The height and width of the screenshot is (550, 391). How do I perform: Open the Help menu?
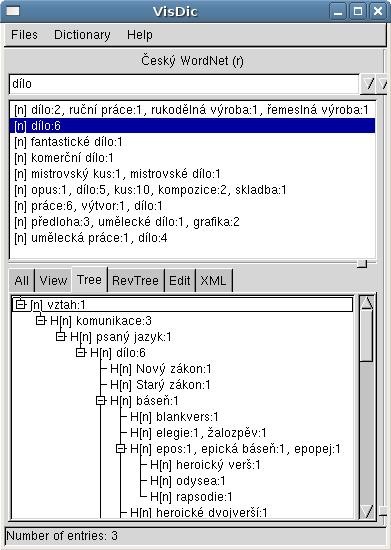pyautogui.click(x=140, y=35)
